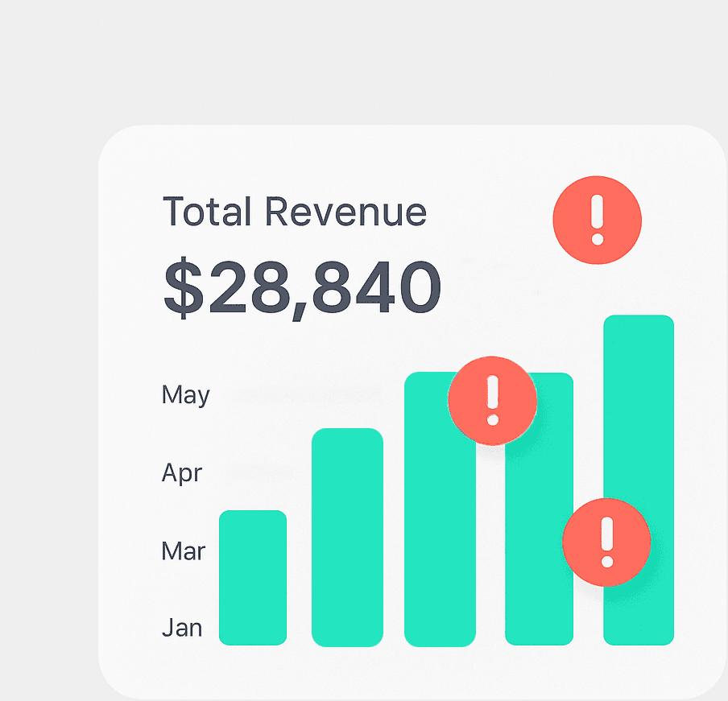The height and width of the screenshot is (701, 728).
Task: Select the second revenue bar
Action: pos(347,538)
